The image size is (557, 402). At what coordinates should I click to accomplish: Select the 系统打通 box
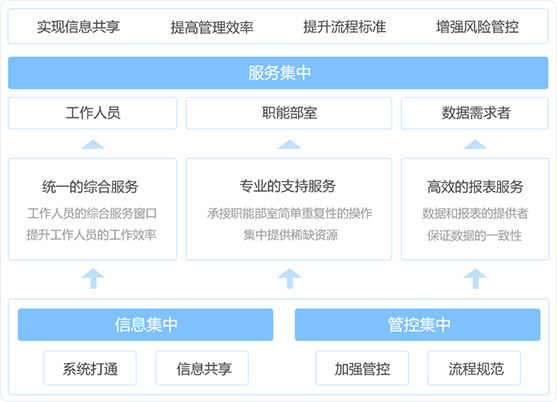click(90, 368)
